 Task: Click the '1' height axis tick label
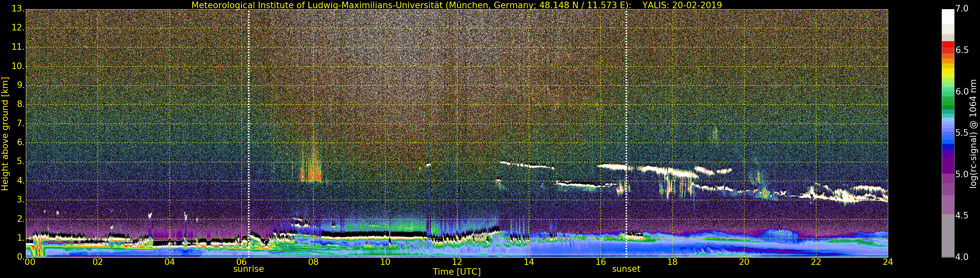pyautogui.click(x=21, y=238)
